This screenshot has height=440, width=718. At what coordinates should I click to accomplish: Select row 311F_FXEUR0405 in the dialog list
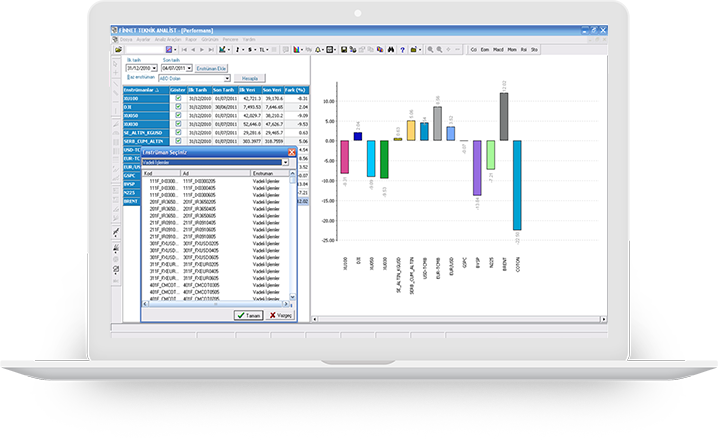215,272
